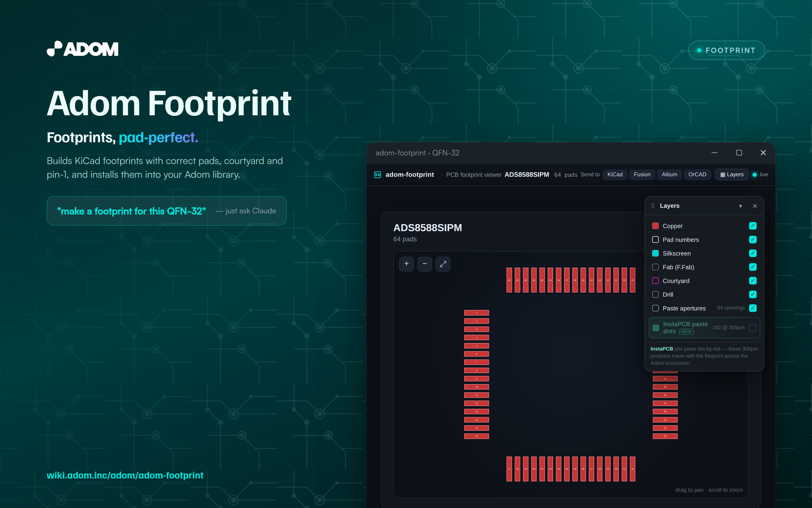Screen dimensions: 812x508
Task: Click the "drag to pan · scroll to zoom" hint
Action: (709, 490)
